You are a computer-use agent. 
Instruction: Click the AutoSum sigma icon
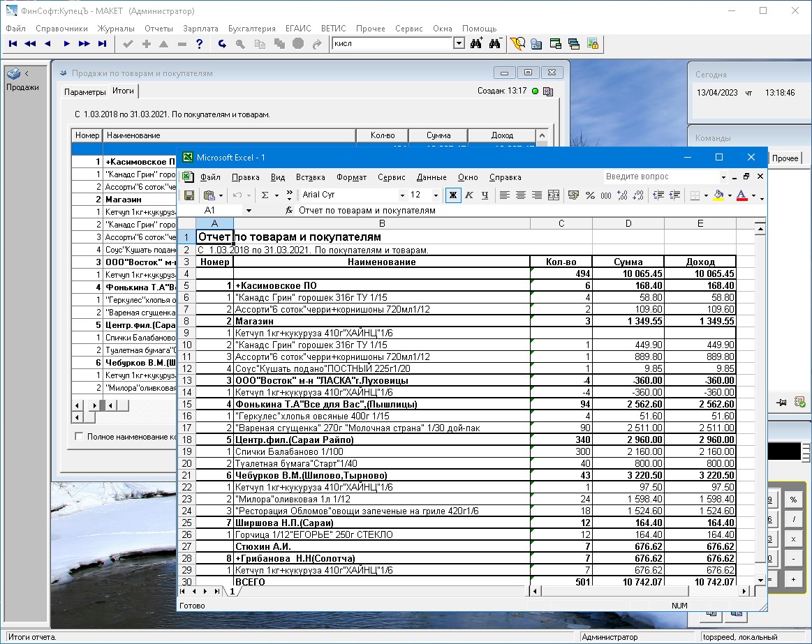265,195
